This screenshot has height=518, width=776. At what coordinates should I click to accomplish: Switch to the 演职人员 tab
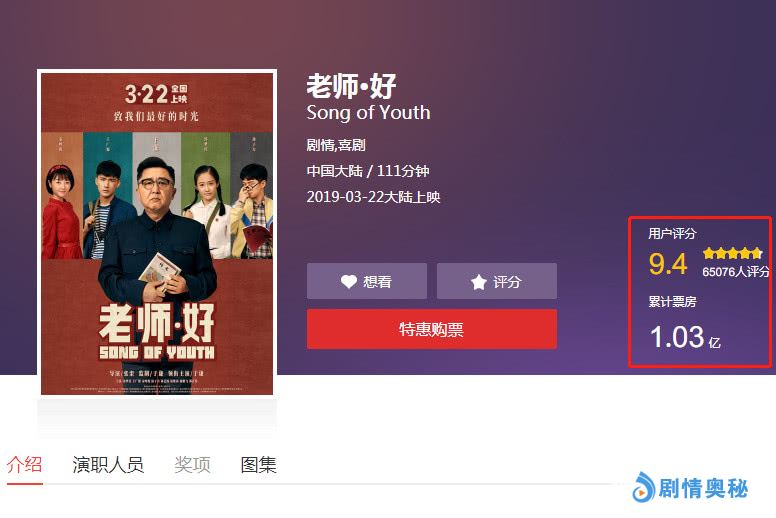coord(108,465)
